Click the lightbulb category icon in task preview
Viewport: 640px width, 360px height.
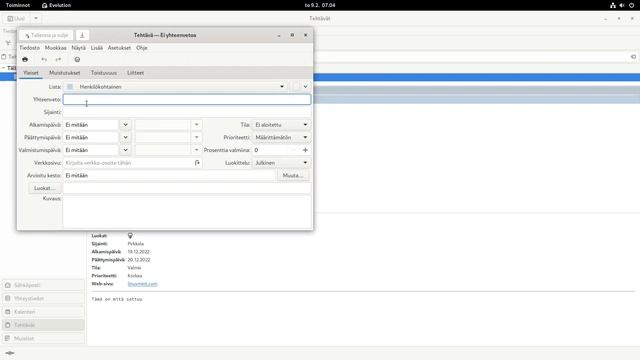[130, 236]
